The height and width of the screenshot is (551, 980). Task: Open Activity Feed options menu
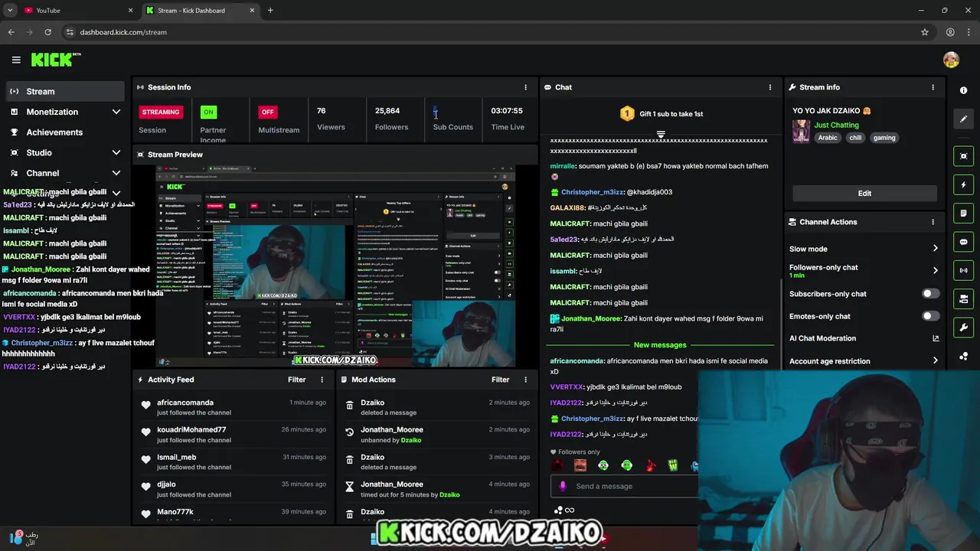point(322,380)
